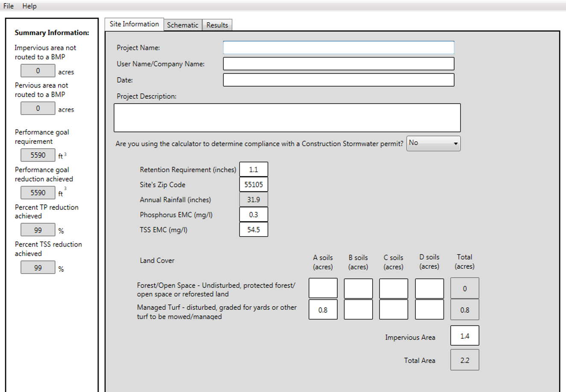
Task: Click the Site's Zip Code field
Action: (254, 184)
